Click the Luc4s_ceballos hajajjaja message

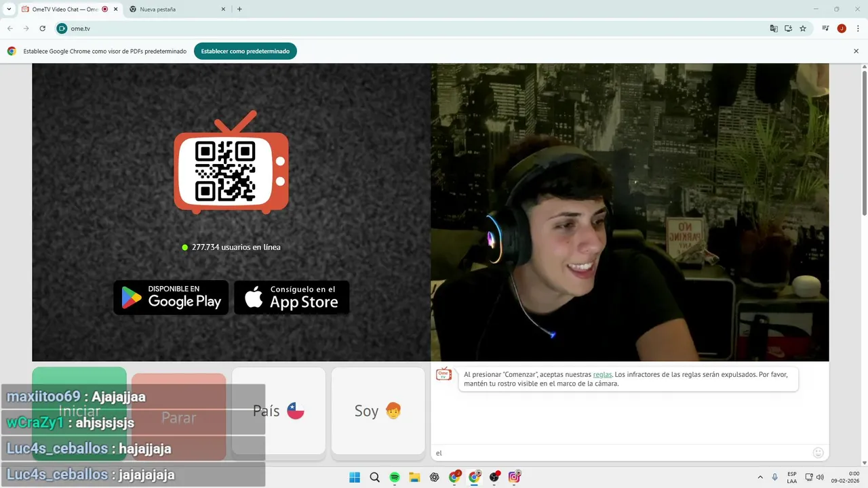tap(134, 448)
